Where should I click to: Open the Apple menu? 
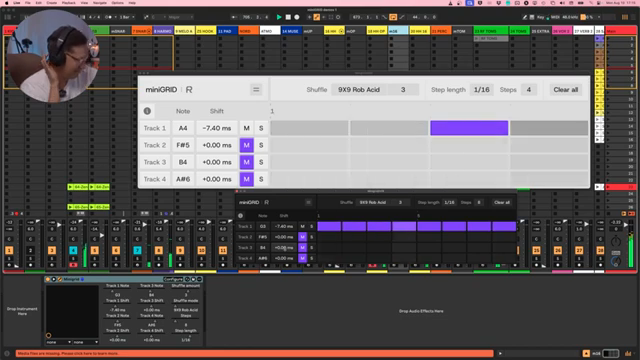[x=6, y=3]
